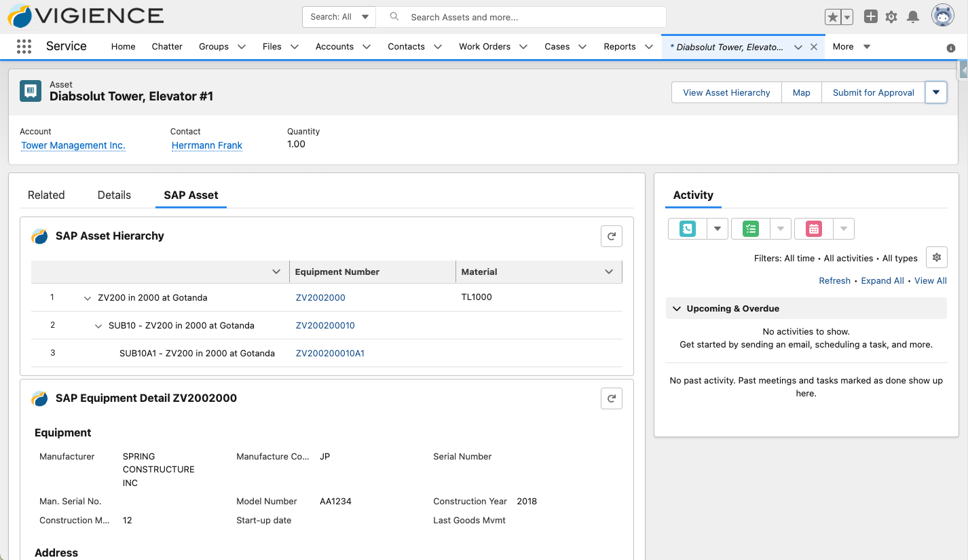
Task: Click the Equipment Number column header
Action: point(372,272)
